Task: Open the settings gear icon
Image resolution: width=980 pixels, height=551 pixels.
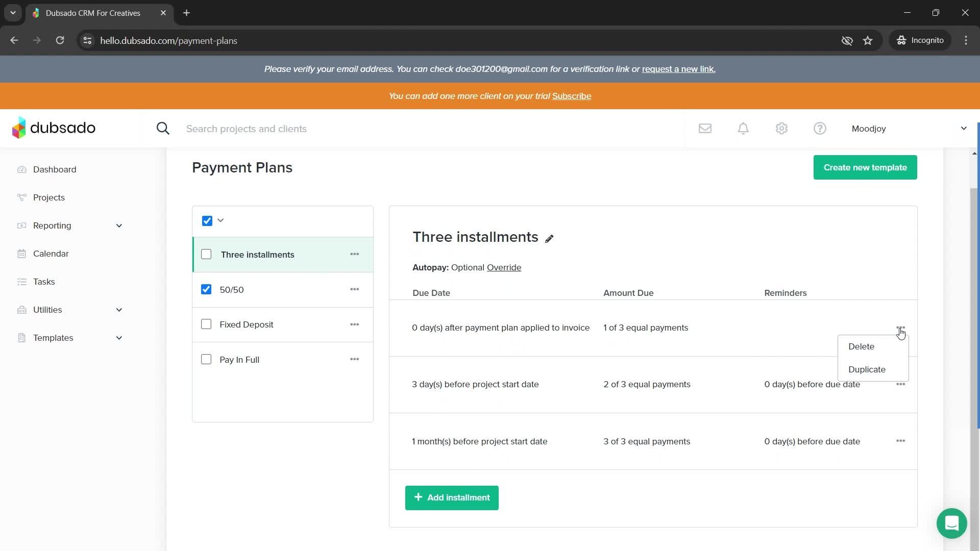Action: coord(781,129)
